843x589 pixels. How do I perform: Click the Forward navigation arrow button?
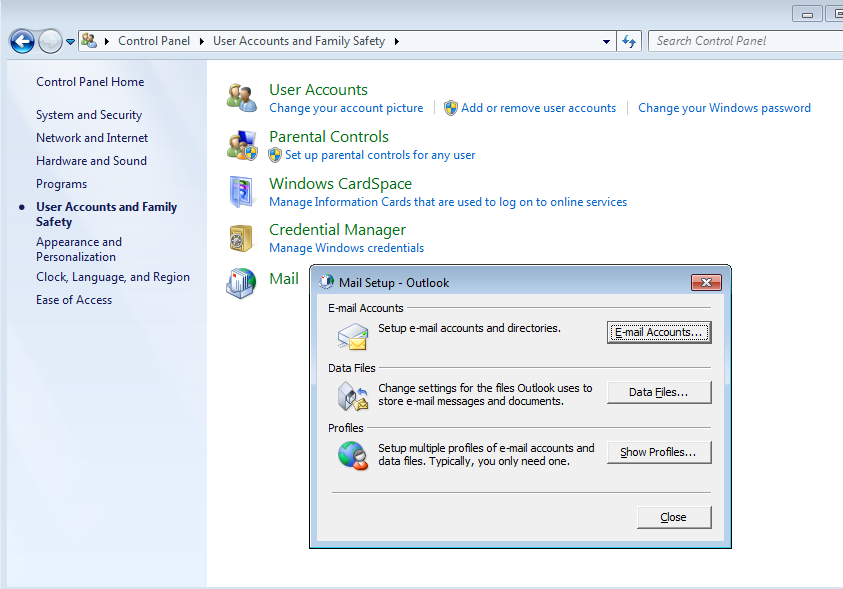(x=50, y=41)
